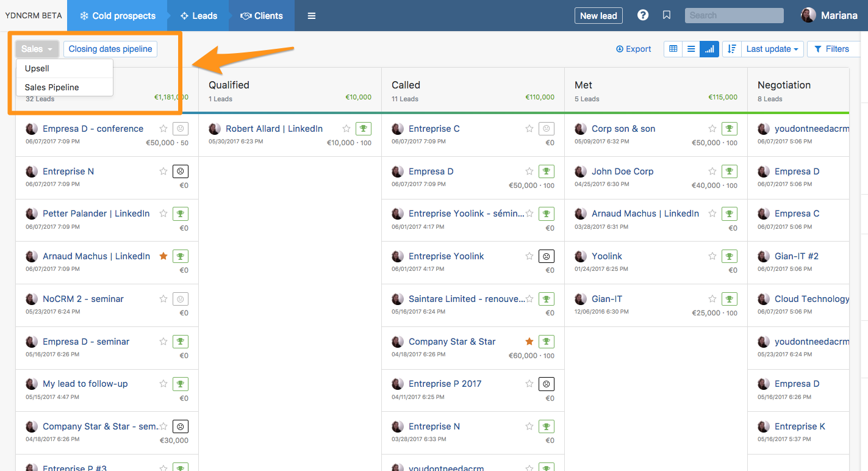This screenshot has width=868, height=471.
Task: Open the hamburger menu in navbar
Action: pos(312,16)
